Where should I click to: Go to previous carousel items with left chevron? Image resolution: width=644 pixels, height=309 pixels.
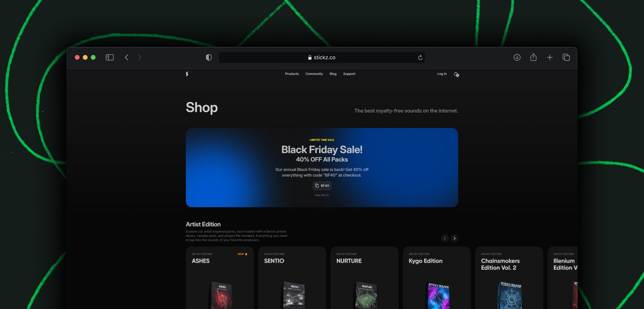pos(445,238)
